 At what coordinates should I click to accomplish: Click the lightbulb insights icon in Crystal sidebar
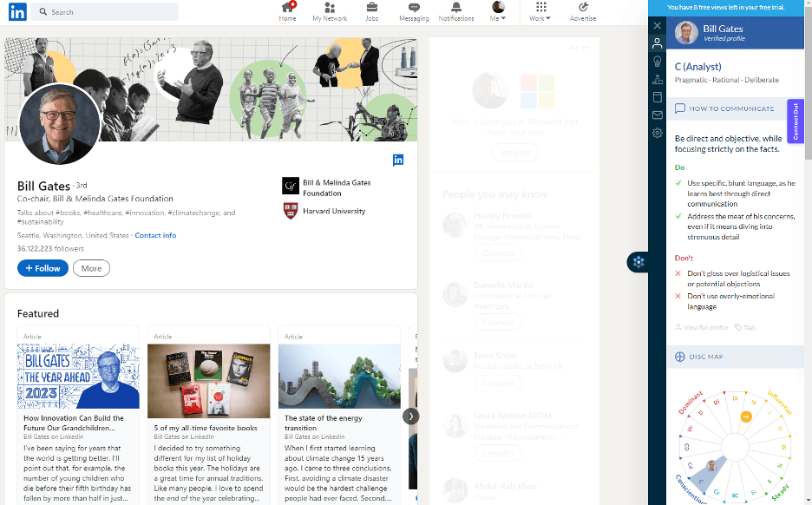[x=657, y=61]
